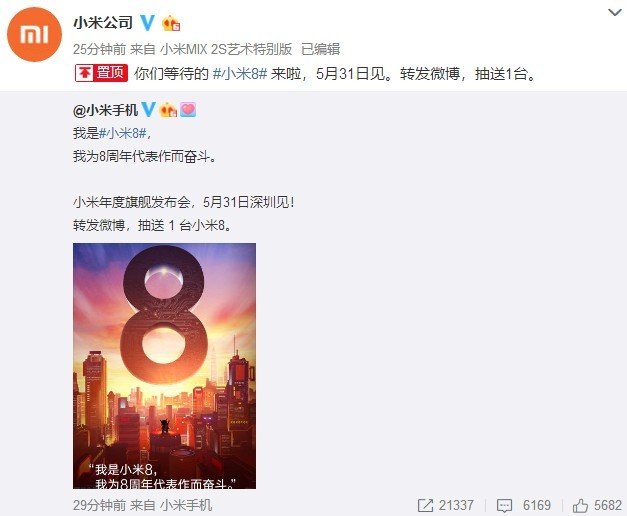627x516 pixels.
Task: Click the 25分钟前 post timestamp
Action: tap(99, 49)
